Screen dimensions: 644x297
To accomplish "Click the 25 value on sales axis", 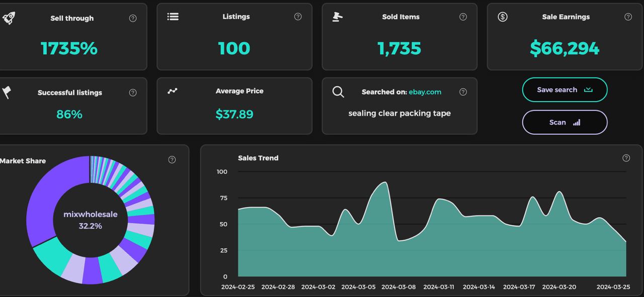I will point(223,250).
